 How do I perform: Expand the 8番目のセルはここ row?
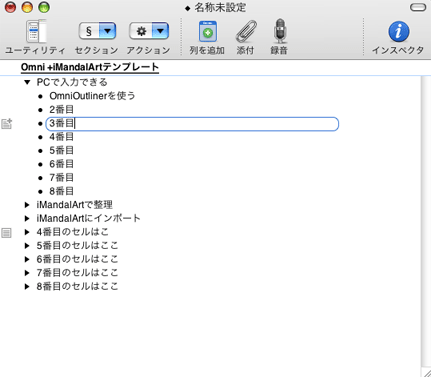click(x=27, y=286)
